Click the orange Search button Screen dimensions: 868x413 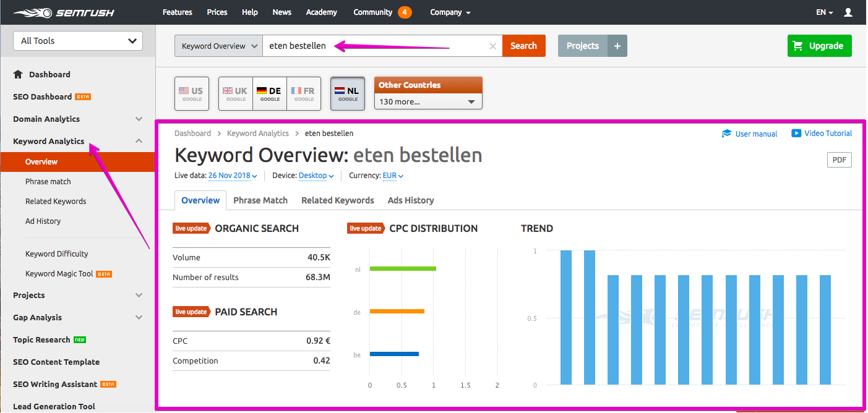click(523, 46)
